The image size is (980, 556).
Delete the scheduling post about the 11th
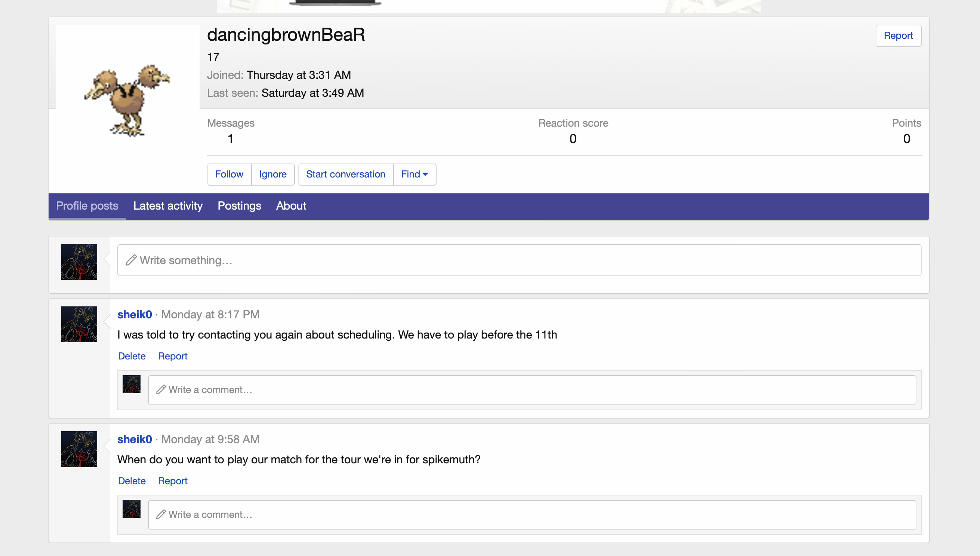(132, 356)
